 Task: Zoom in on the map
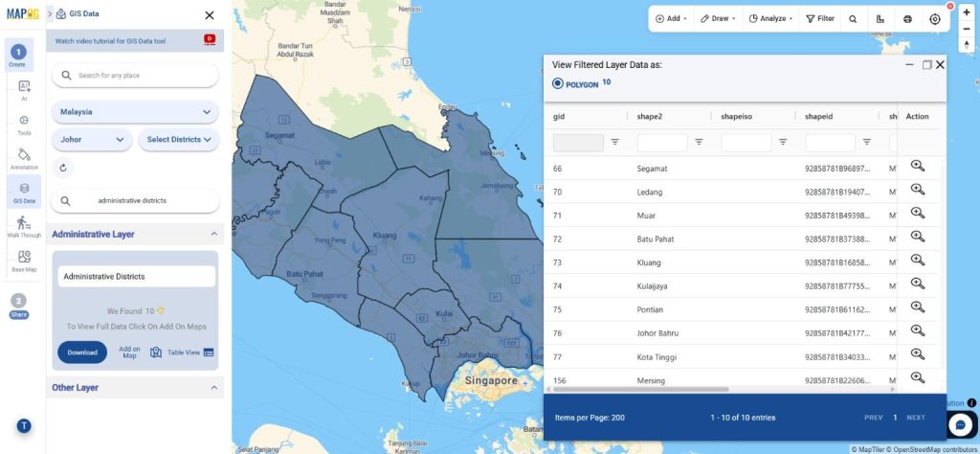pyautogui.click(x=967, y=12)
